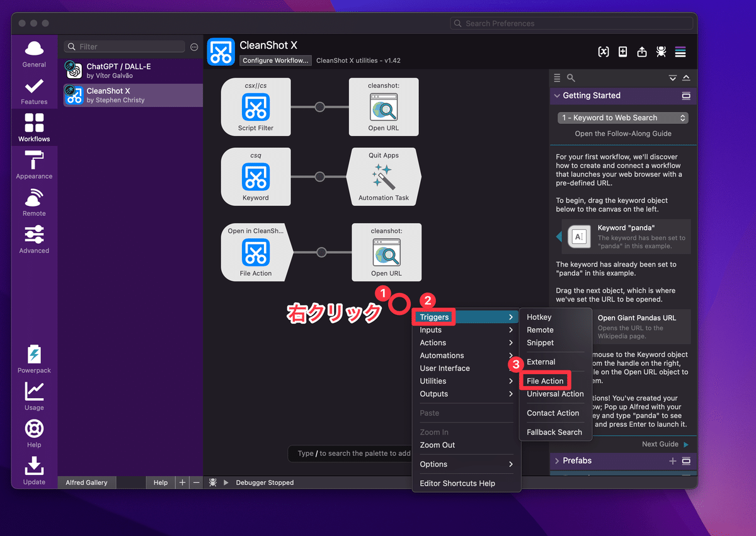Choose Universal Action in submenu
This screenshot has height=536, width=756.
coord(555,394)
